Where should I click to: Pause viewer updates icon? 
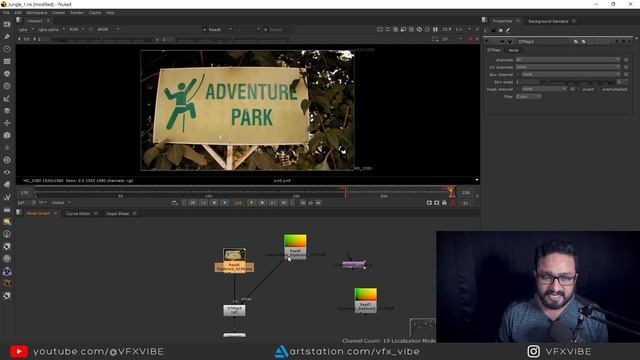tap(436, 29)
